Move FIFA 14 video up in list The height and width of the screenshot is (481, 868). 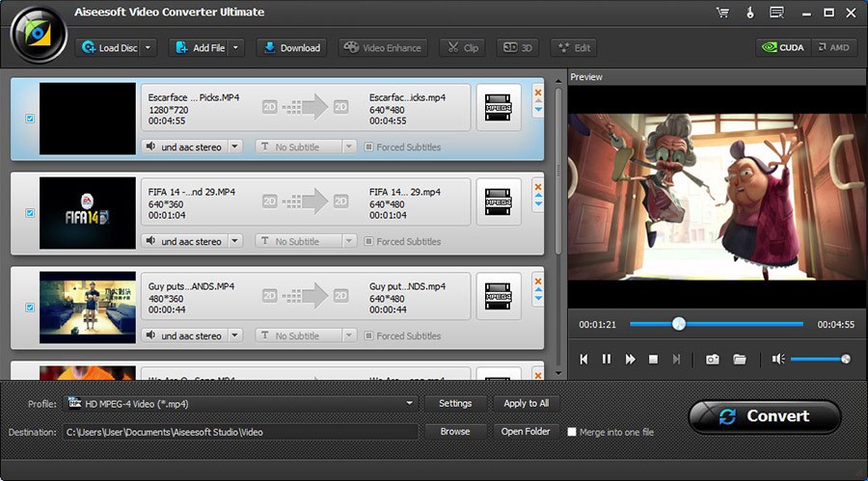click(x=538, y=196)
